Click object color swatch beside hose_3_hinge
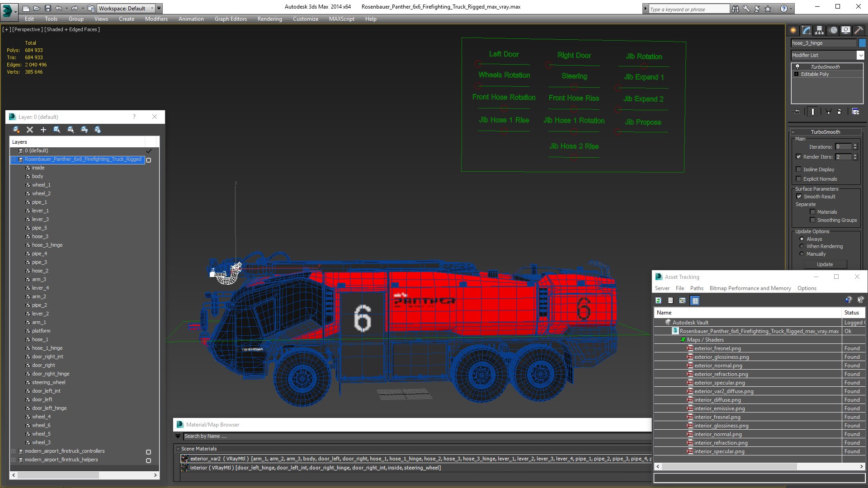The width and height of the screenshot is (868, 488). (862, 43)
